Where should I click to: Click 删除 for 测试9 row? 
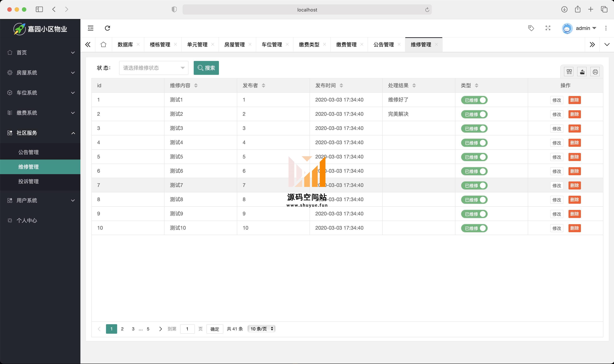[x=575, y=214]
